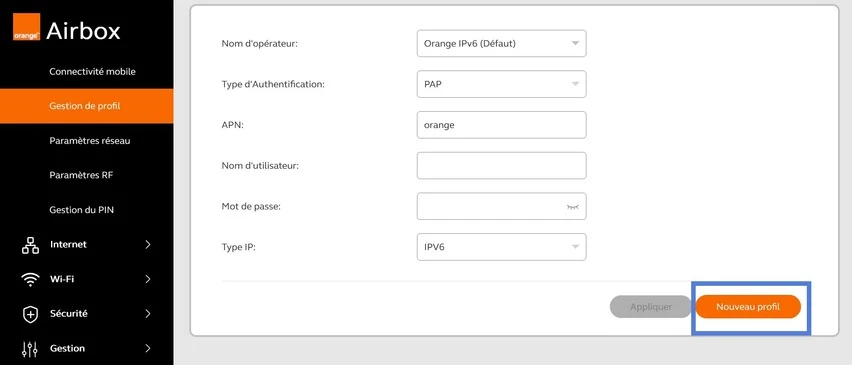852x365 pixels.
Task: Open Paramètres RF settings
Action: (81, 175)
